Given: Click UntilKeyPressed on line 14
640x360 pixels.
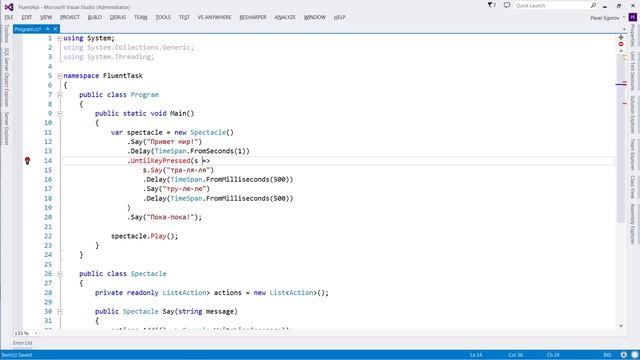Looking at the screenshot, I should point(160,161).
